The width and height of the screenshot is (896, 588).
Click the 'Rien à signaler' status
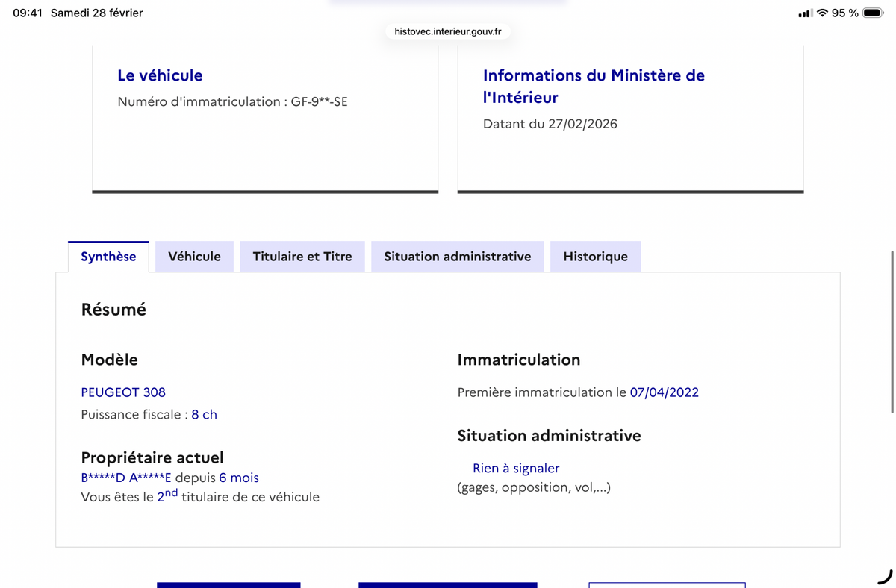pos(516,469)
